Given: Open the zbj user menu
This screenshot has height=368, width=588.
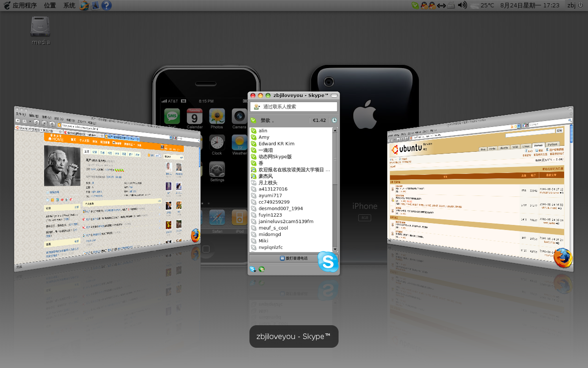Looking at the screenshot, I should 571,6.
